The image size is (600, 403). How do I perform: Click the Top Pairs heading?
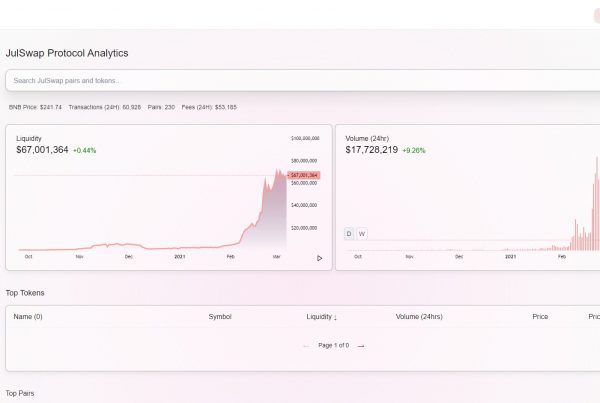(20, 393)
